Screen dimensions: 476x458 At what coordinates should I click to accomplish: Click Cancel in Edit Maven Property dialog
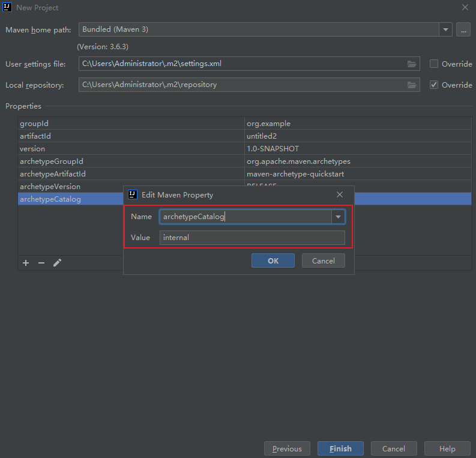click(324, 261)
